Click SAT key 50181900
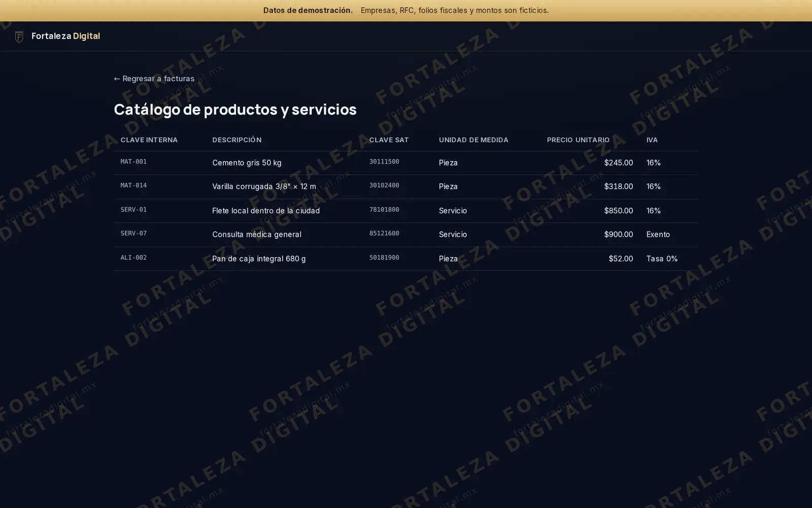Image resolution: width=812 pixels, height=508 pixels. [x=384, y=258]
